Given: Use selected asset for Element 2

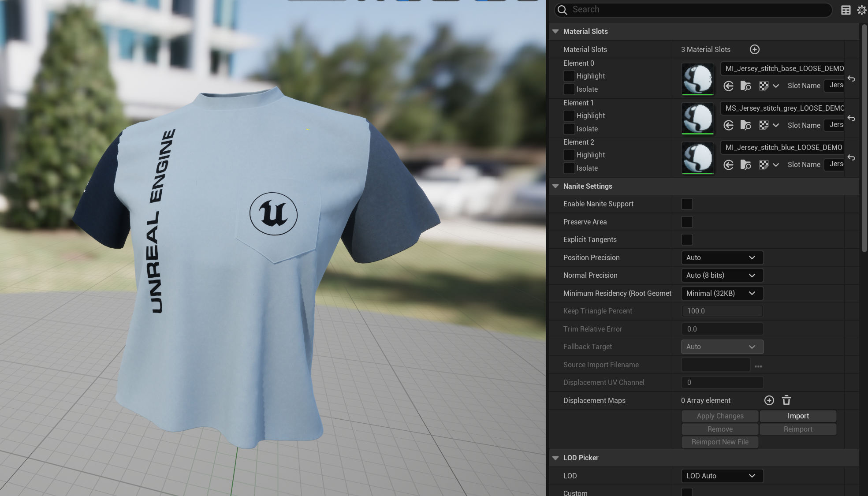Looking at the screenshot, I should pos(728,165).
